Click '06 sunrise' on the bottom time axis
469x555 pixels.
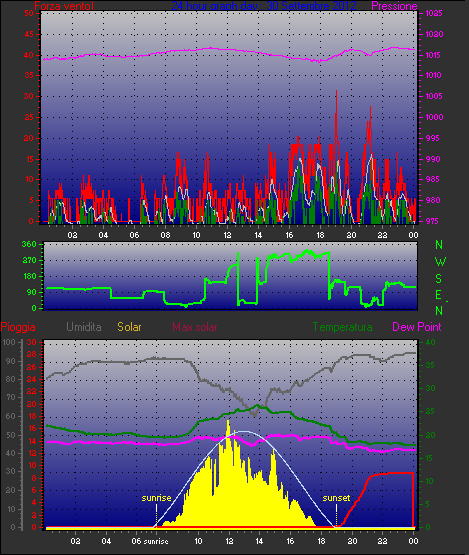[x=150, y=541]
